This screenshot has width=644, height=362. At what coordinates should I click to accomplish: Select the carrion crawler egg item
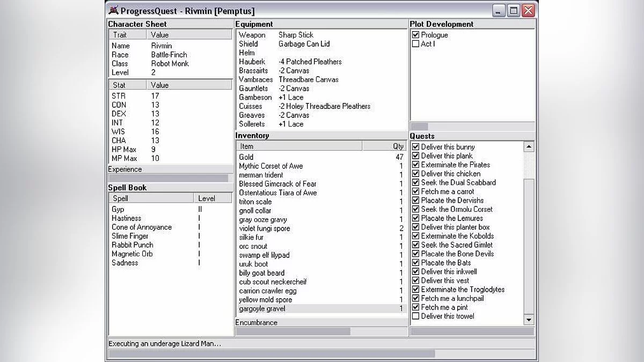pyautogui.click(x=321, y=291)
